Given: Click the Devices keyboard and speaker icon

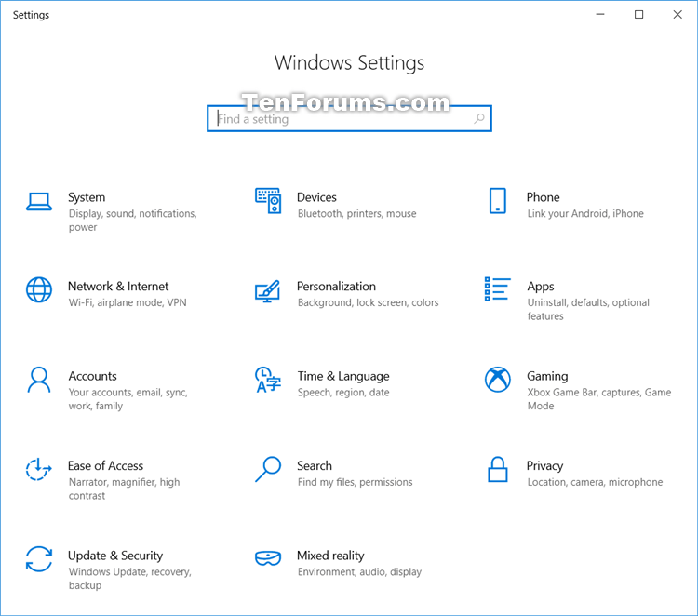Looking at the screenshot, I should tap(268, 201).
